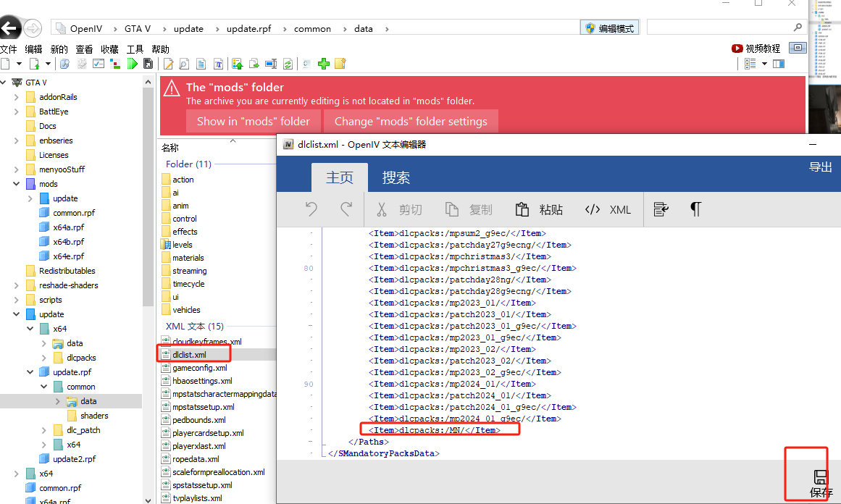The image size is (841, 504).
Task: Click the redo arrow in text editor
Action: pyautogui.click(x=346, y=209)
